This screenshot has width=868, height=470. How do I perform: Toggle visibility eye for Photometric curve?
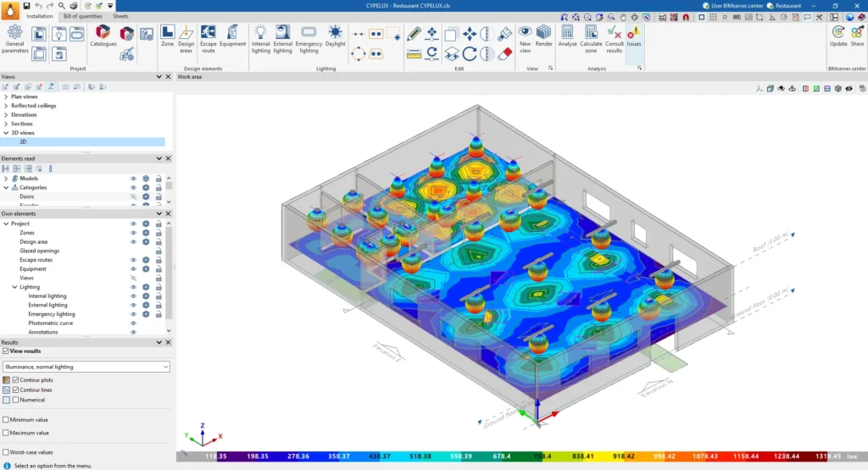point(133,323)
